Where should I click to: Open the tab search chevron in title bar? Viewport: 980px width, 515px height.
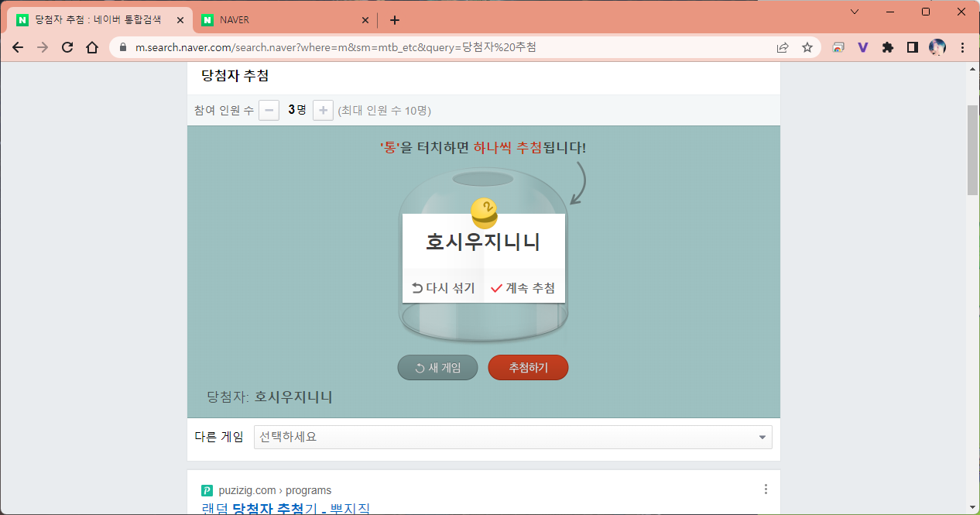(x=855, y=12)
